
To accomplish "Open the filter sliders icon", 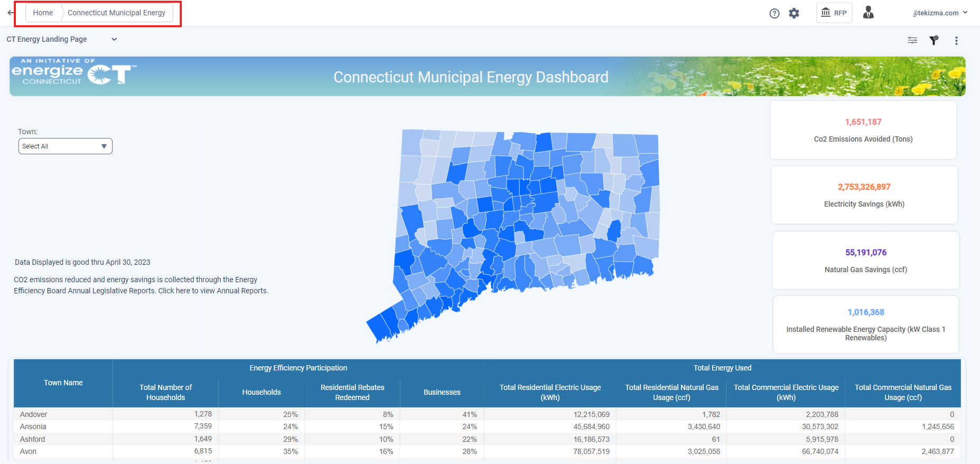I will tap(912, 40).
